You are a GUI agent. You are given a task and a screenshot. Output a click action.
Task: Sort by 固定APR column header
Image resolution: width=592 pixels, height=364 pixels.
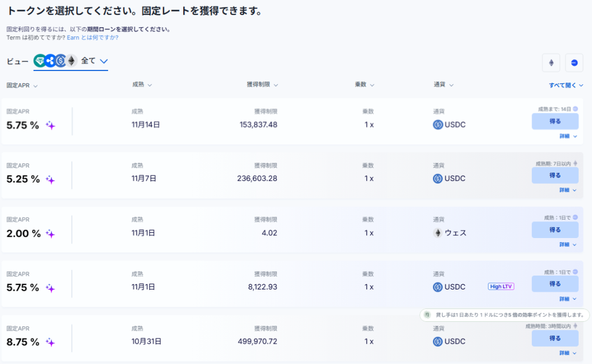click(22, 86)
